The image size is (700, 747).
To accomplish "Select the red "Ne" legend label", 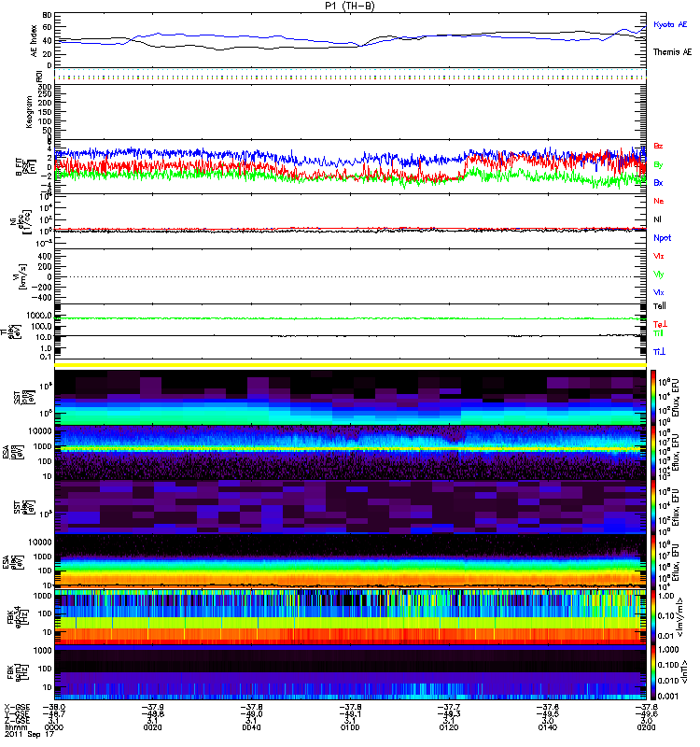I will pyautogui.click(x=659, y=201).
